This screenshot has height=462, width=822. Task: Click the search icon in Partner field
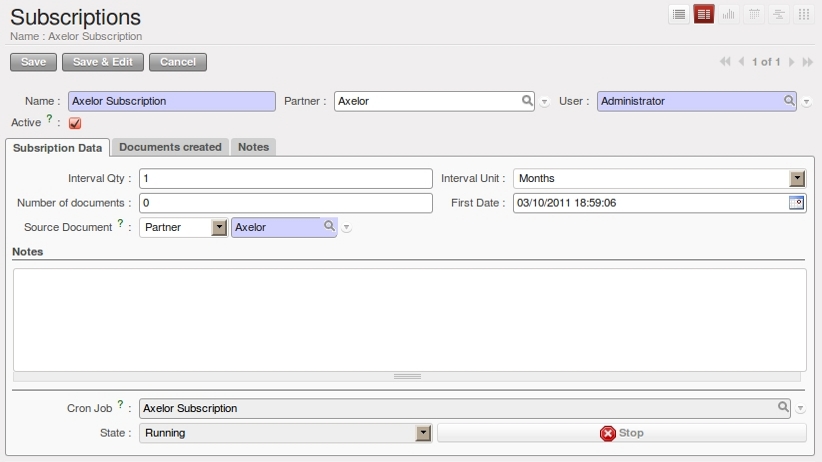point(527,101)
